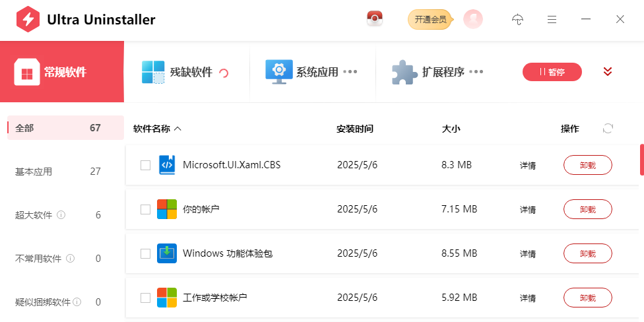Click the 7.15 MB size value

tap(459, 209)
